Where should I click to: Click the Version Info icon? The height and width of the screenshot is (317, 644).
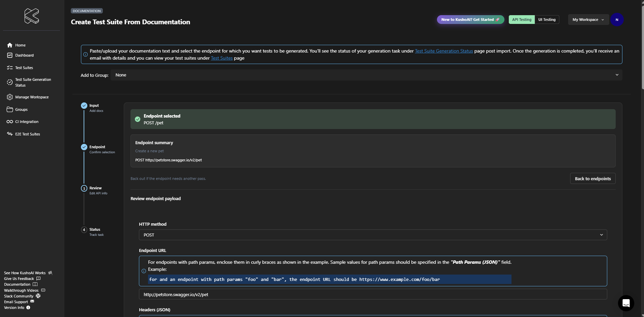pos(28,307)
